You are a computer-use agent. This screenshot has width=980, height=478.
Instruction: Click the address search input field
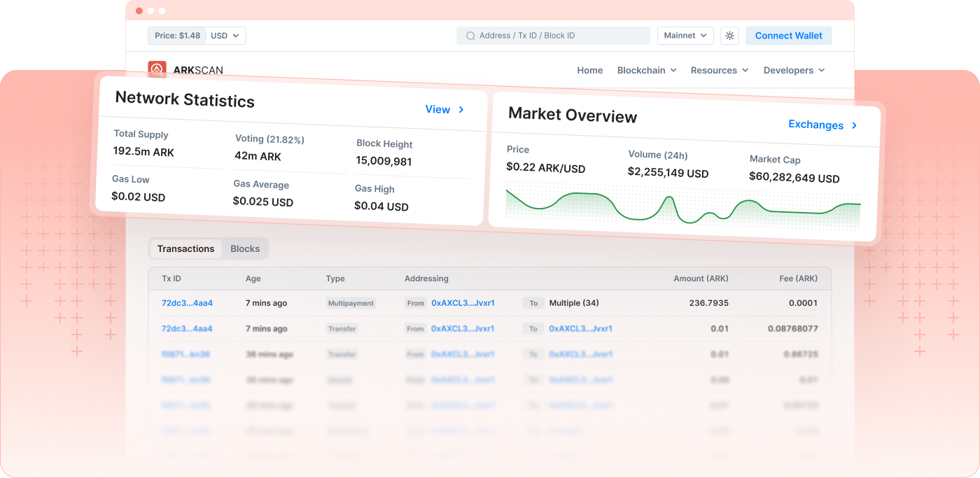click(x=560, y=36)
